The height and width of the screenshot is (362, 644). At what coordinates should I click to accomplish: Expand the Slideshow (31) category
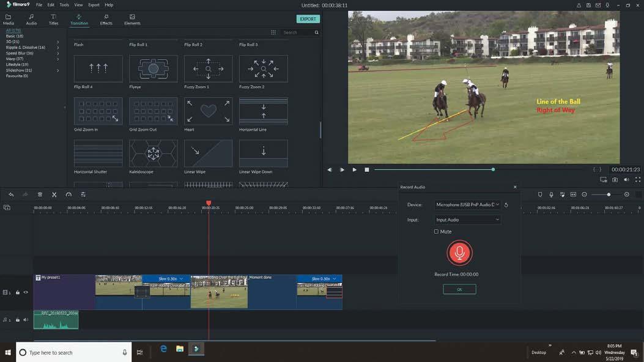[58, 70]
